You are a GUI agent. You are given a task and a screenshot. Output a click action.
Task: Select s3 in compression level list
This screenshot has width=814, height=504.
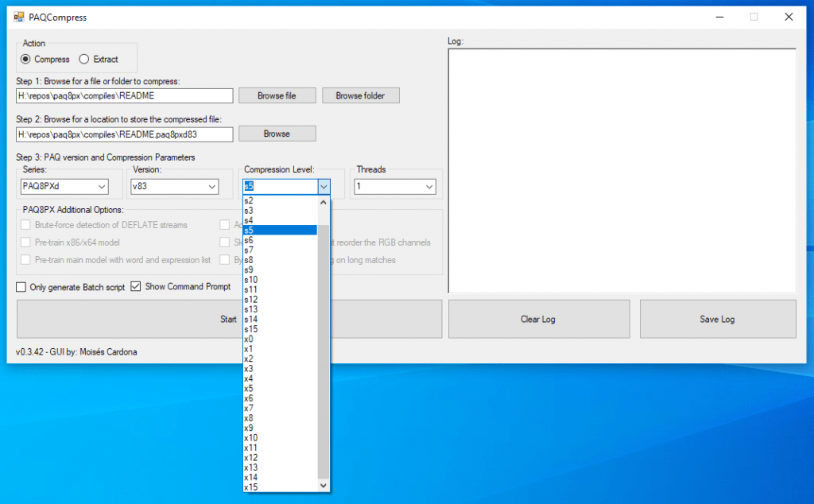tap(281, 211)
